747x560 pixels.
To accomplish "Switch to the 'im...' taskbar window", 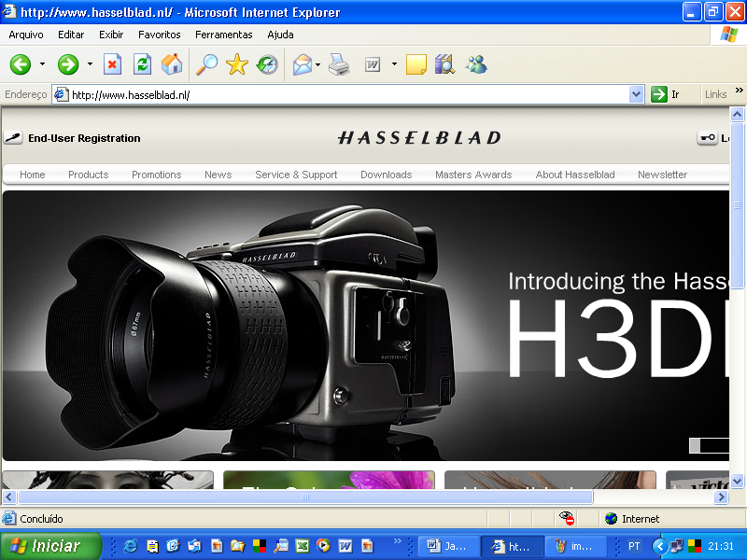I will coord(575,546).
